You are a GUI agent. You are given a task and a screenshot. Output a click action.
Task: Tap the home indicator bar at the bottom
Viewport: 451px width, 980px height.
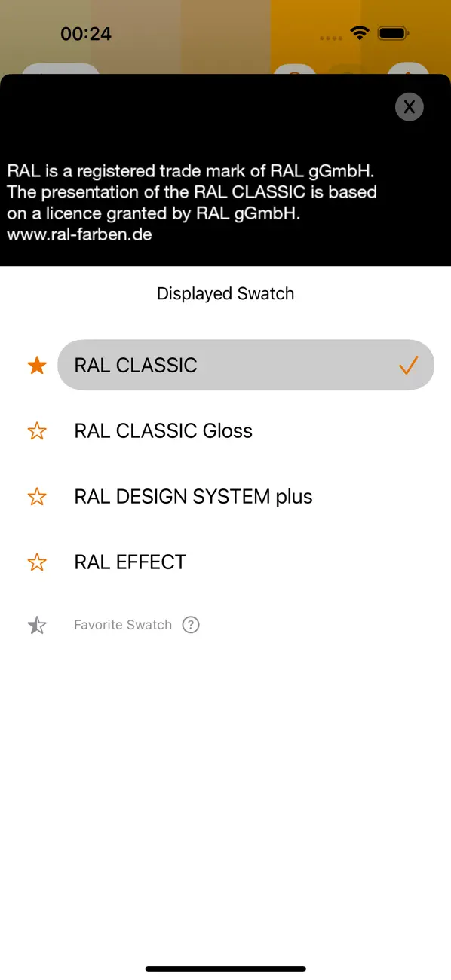click(226, 969)
